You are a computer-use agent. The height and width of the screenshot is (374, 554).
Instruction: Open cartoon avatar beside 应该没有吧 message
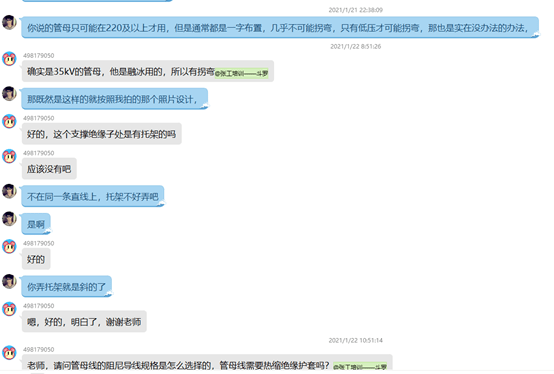9,156
